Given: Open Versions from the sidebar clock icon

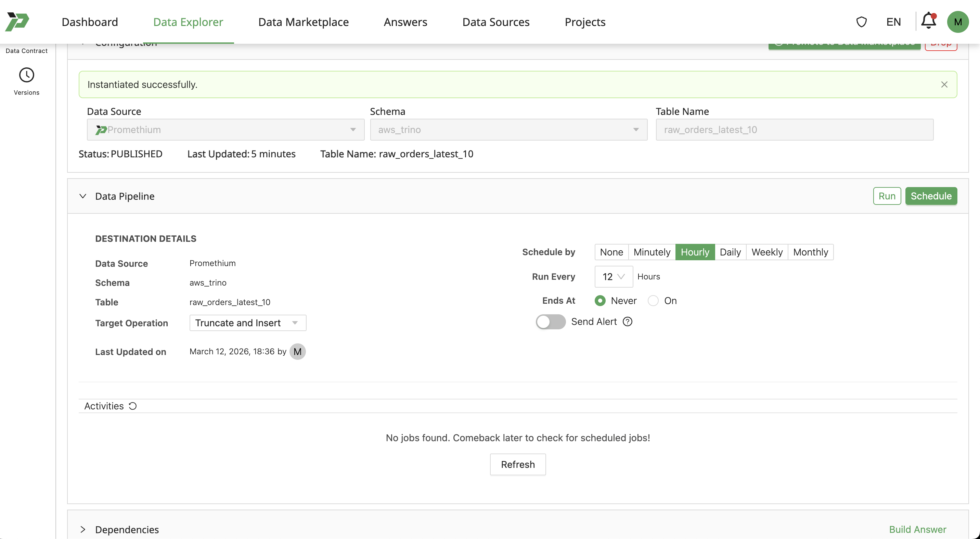Looking at the screenshot, I should 26,75.
